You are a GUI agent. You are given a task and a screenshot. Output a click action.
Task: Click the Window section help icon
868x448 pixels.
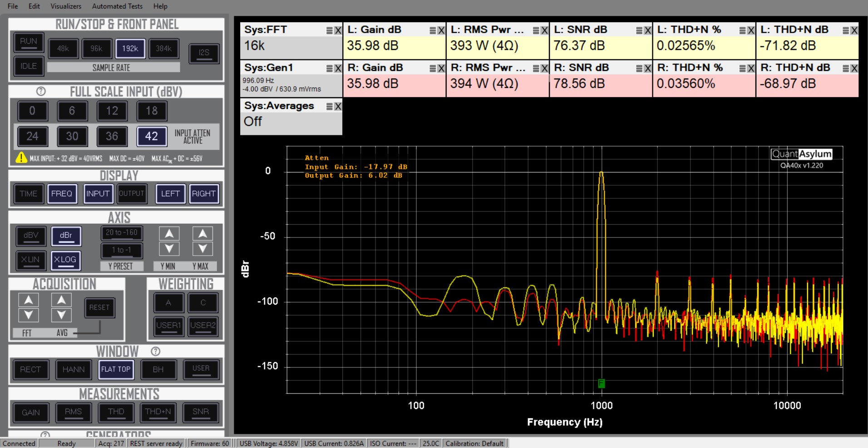[155, 351]
